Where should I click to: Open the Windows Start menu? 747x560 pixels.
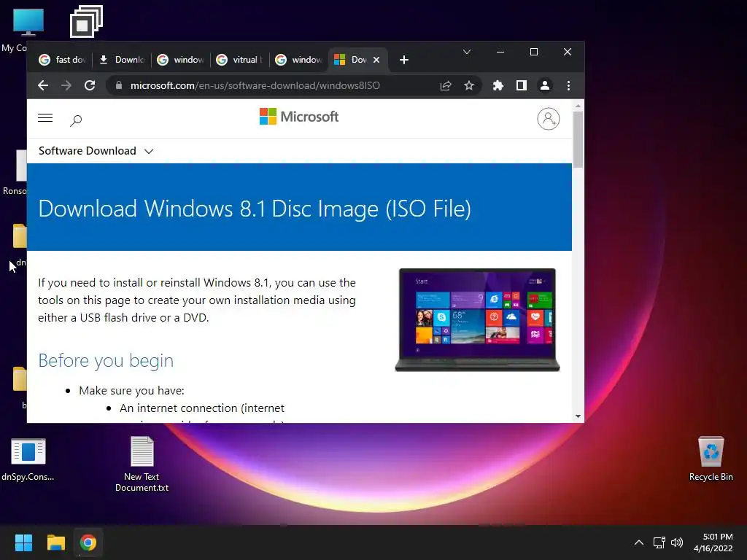(23, 542)
